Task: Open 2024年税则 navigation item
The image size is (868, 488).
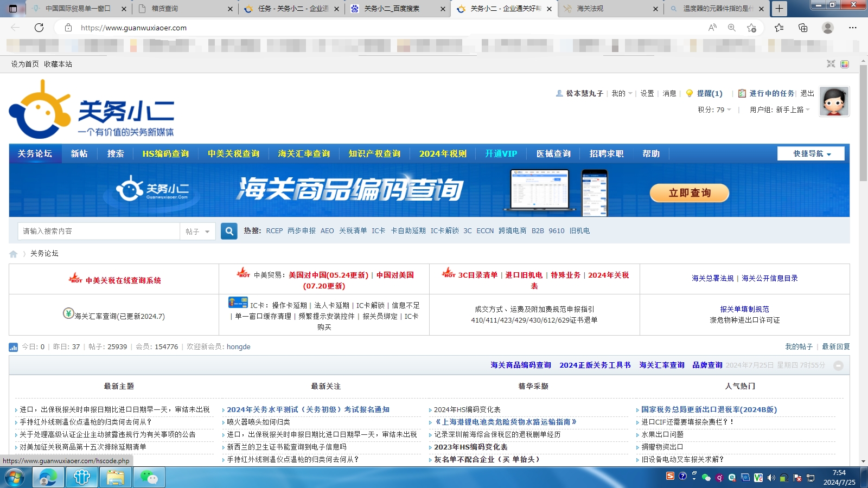Action: (443, 153)
